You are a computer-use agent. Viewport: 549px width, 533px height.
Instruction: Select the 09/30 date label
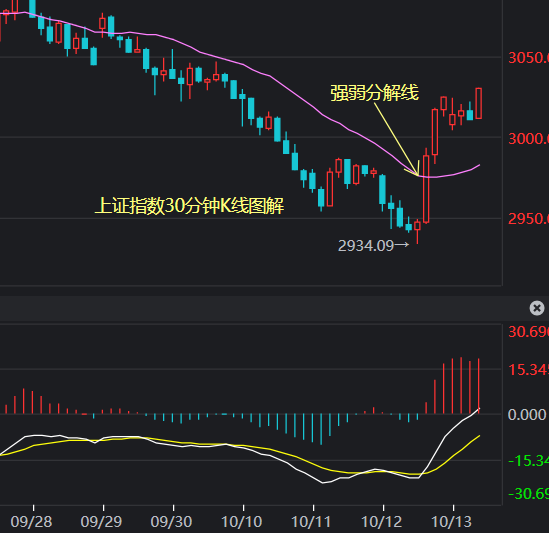pyautogui.click(x=172, y=522)
